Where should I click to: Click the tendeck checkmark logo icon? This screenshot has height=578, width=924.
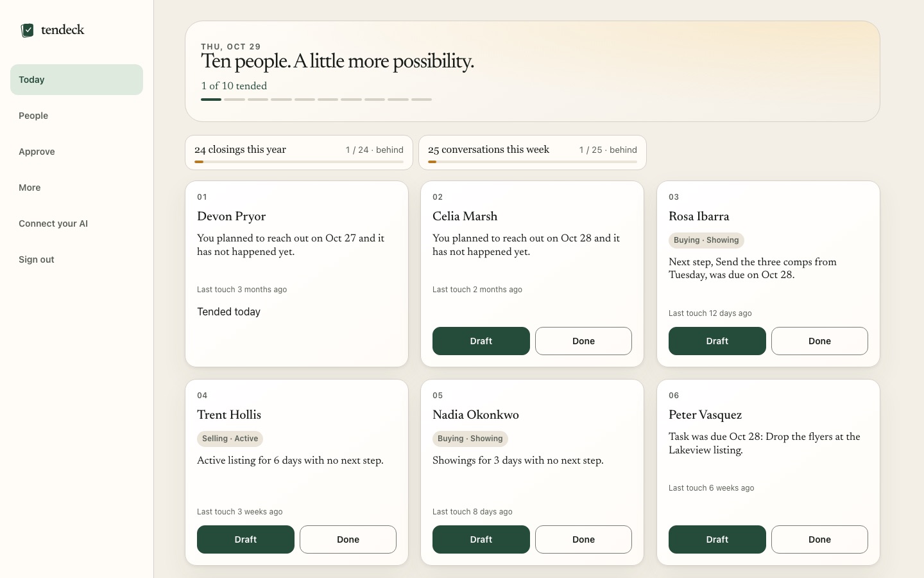coord(27,30)
